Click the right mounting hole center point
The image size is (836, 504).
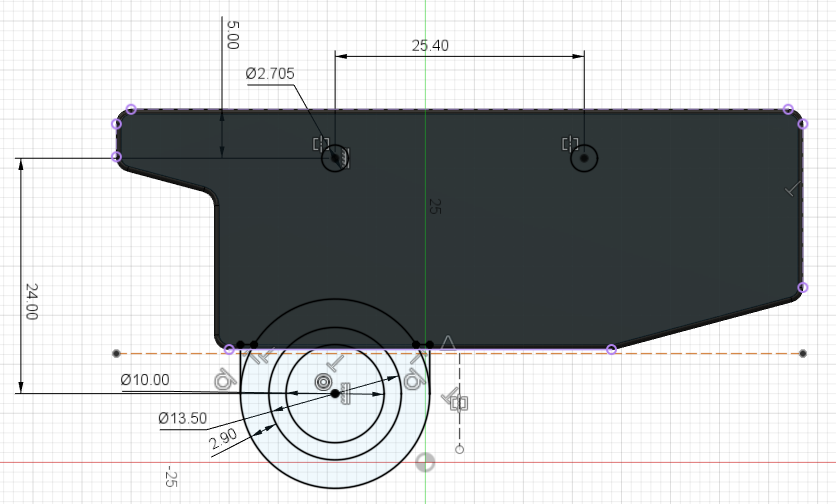(584, 158)
